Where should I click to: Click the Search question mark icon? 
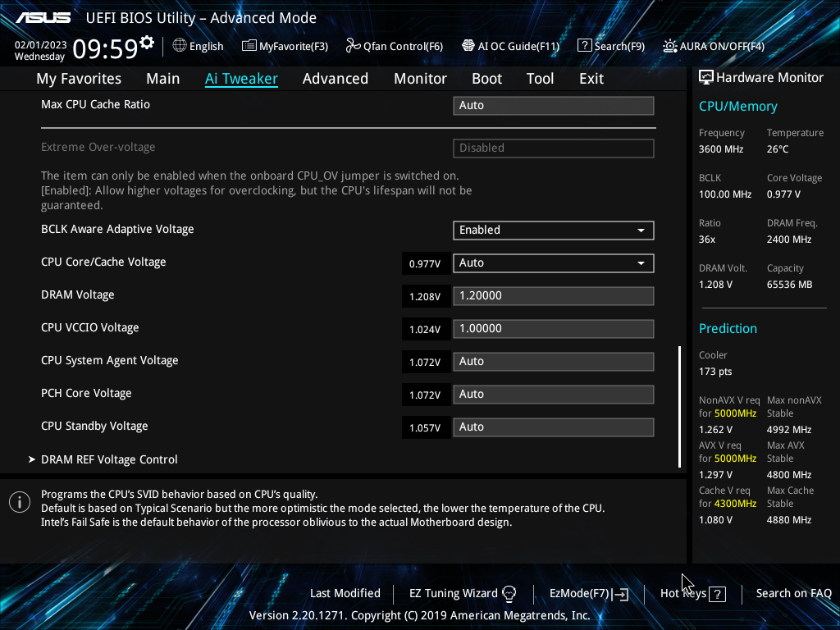click(x=584, y=46)
